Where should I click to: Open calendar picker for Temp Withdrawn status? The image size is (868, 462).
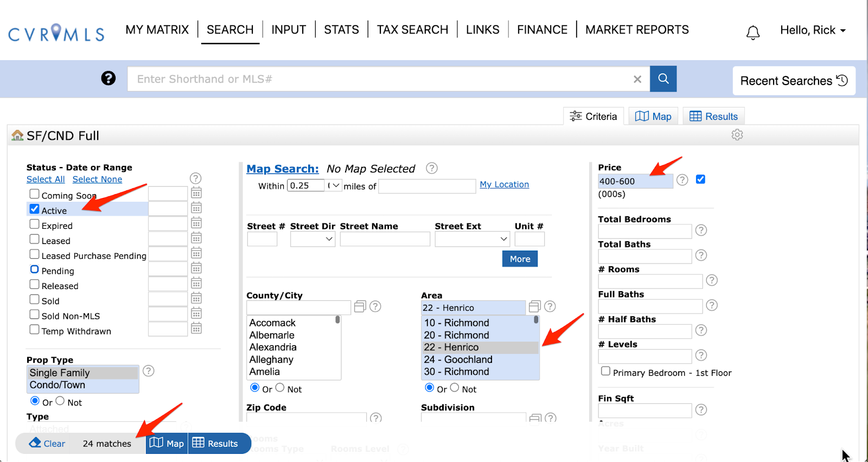coord(196,329)
